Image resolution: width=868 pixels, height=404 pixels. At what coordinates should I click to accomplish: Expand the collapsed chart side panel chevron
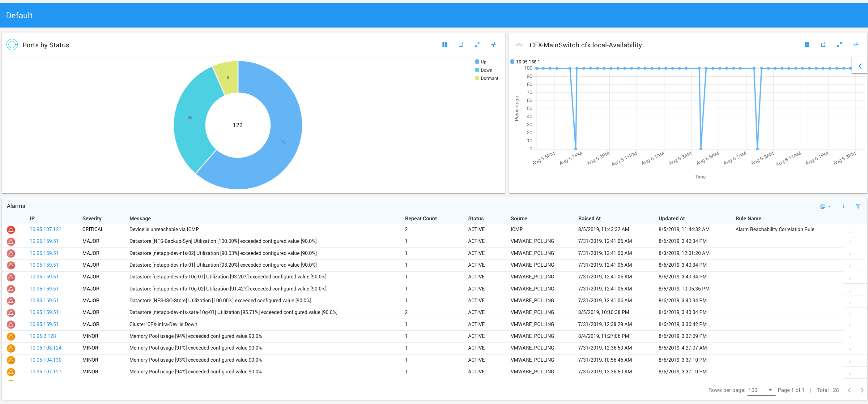pos(860,66)
